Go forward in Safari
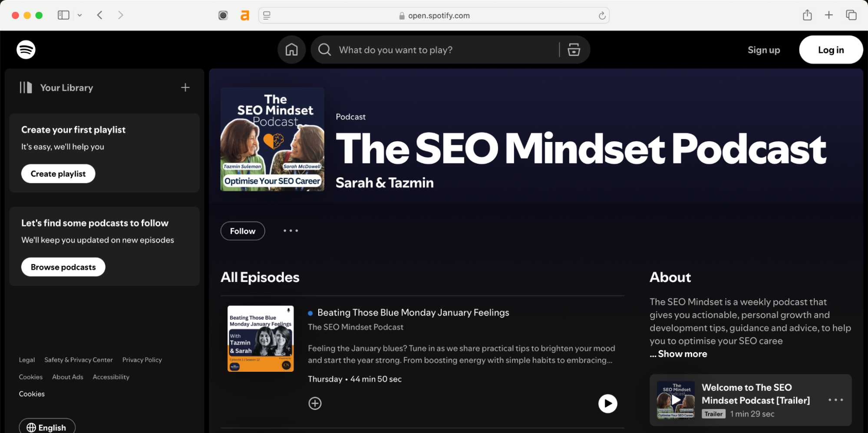The height and width of the screenshot is (433, 868). coord(121,15)
